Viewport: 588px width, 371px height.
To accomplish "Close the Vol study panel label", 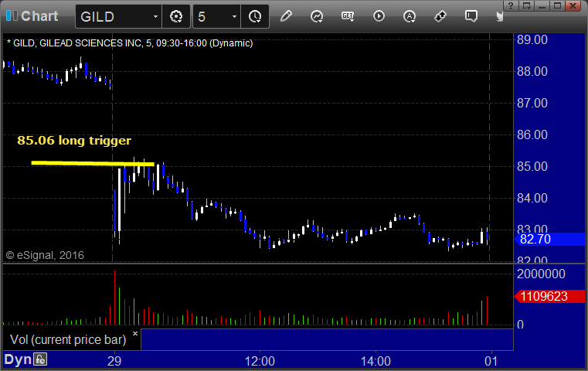I will pos(135,333).
